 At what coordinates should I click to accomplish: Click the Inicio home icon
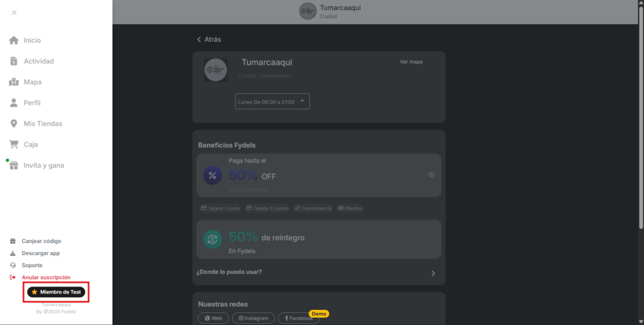pyautogui.click(x=14, y=40)
